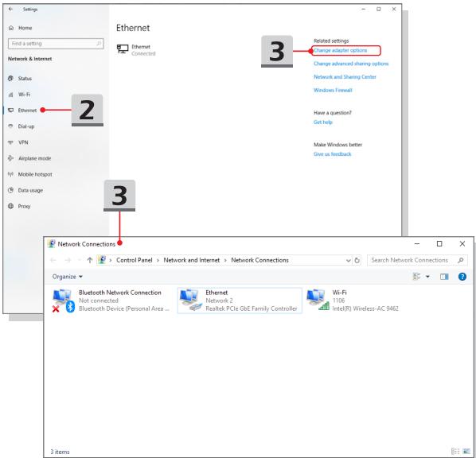
Task: Click Network Connections breadcrumb segment
Action: [259, 260]
